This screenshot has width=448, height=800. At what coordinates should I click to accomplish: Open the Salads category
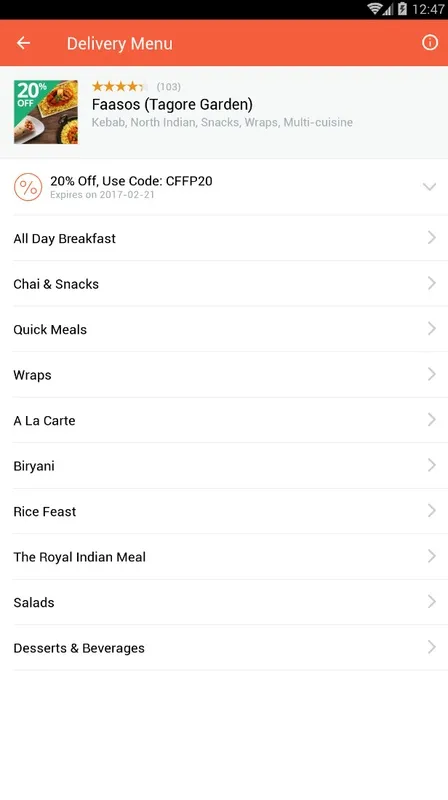224,602
